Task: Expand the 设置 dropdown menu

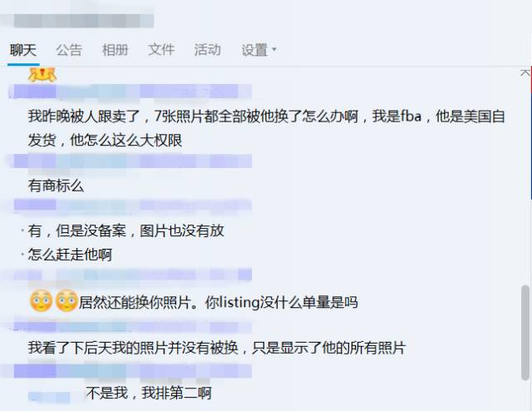Action: click(259, 50)
